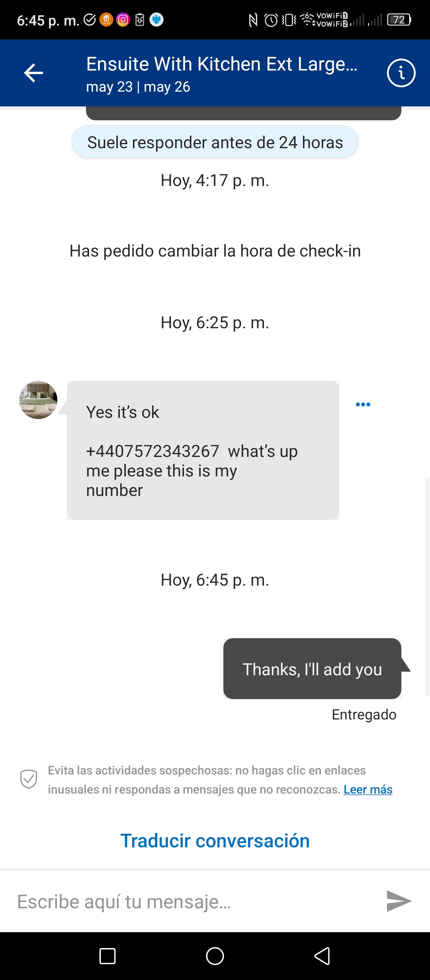The height and width of the screenshot is (980, 430).
Task: Open the booking info icon
Action: tap(401, 73)
